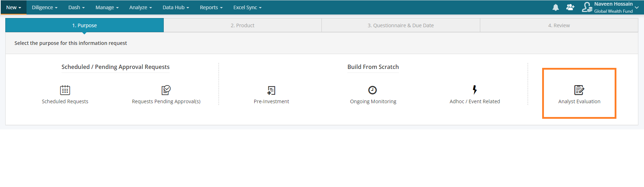This screenshot has width=644, height=187.
Task: Expand the New menu
Action: pos(13,7)
